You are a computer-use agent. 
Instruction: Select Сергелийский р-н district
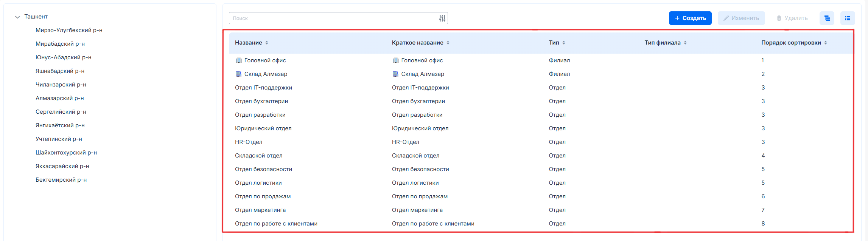click(x=61, y=112)
